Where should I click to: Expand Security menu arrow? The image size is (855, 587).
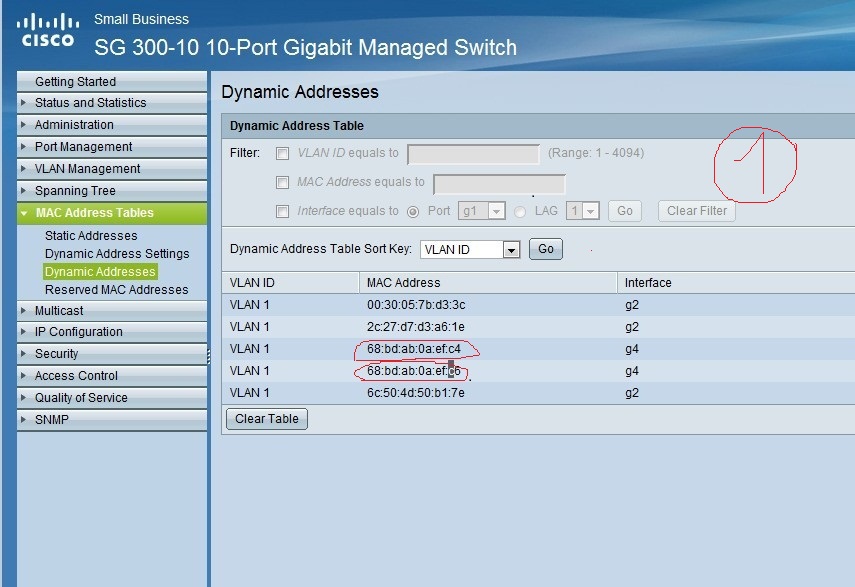pos(23,354)
